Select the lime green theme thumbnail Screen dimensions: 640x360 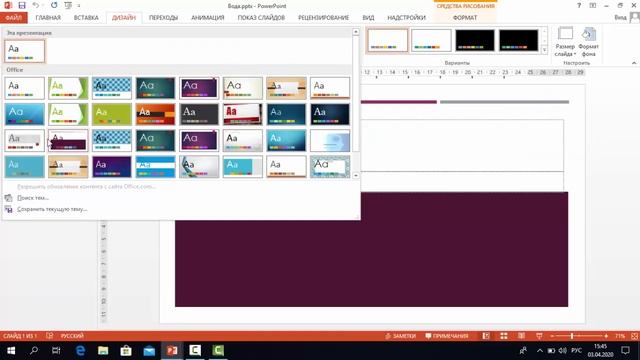(x=112, y=114)
